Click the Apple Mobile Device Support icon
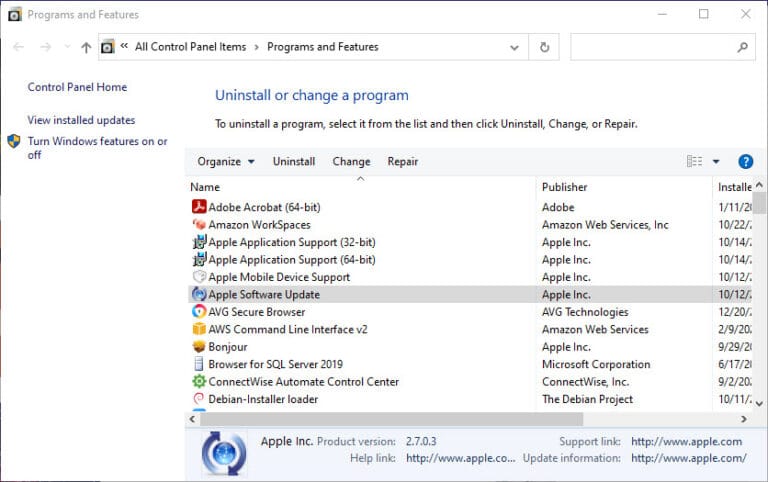The image size is (768, 482). point(199,277)
